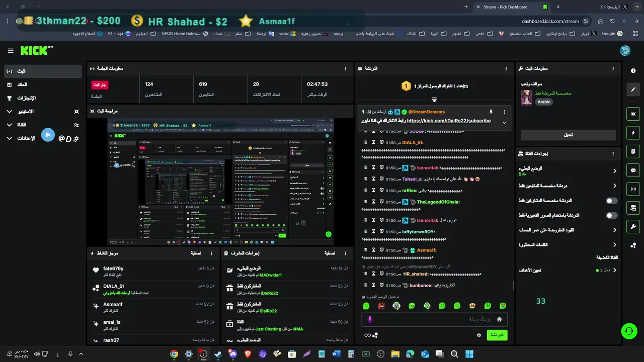Image resolution: width=644 pixels, height=362 pixels.
Task: Collapse the gift leaderboard handle in chat
Action: click(434, 100)
